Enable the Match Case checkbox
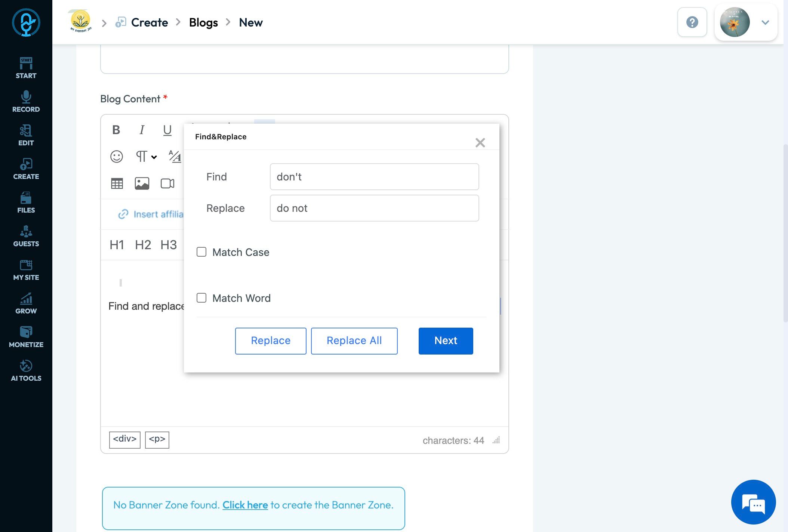 click(x=201, y=252)
